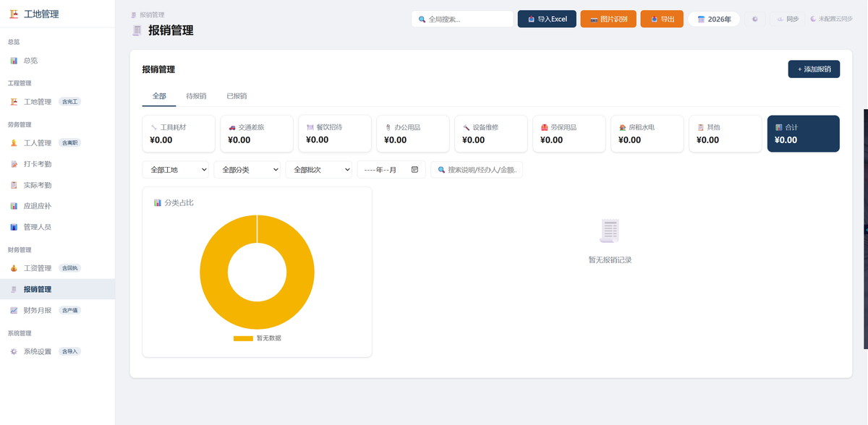Click the settings gear icon in top bar
868x425 pixels.
point(754,19)
